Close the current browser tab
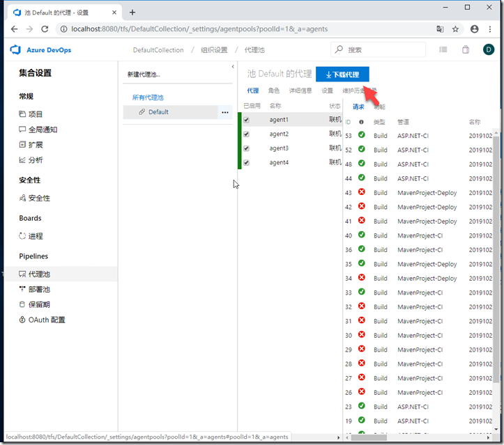Image resolution: width=504 pixels, height=445 pixels. tap(114, 13)
